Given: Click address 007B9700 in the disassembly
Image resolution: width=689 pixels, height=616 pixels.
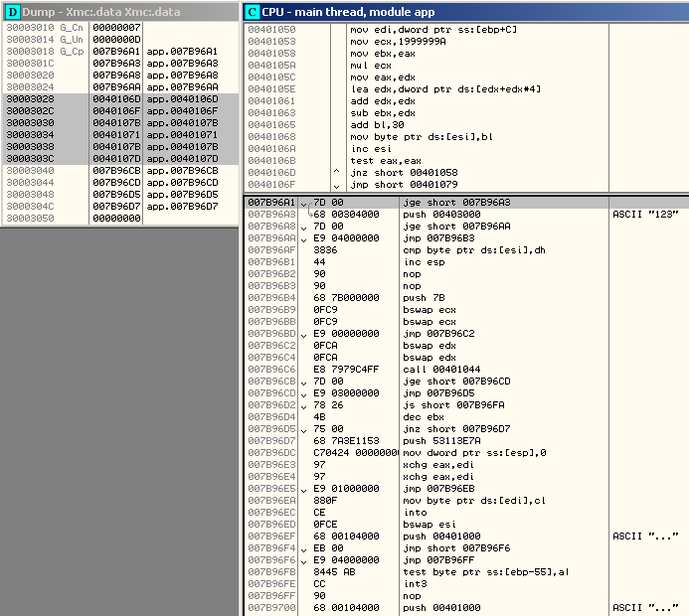Looking at the screenshot, I should [x=272, y=607].
